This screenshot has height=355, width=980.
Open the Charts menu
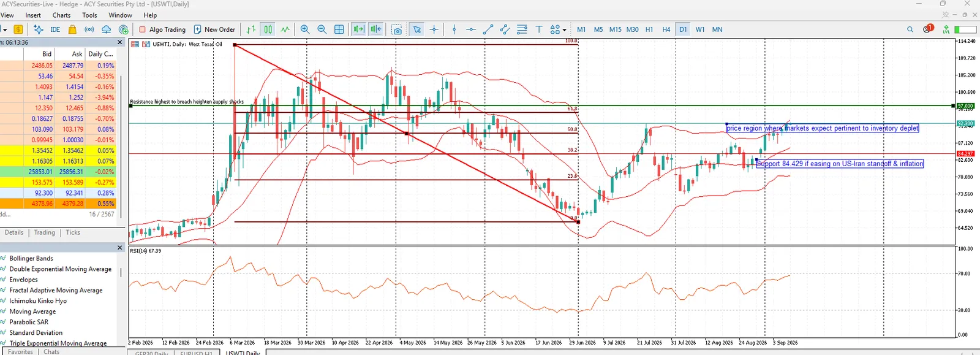pyautogui.click(x=61, y=15)
